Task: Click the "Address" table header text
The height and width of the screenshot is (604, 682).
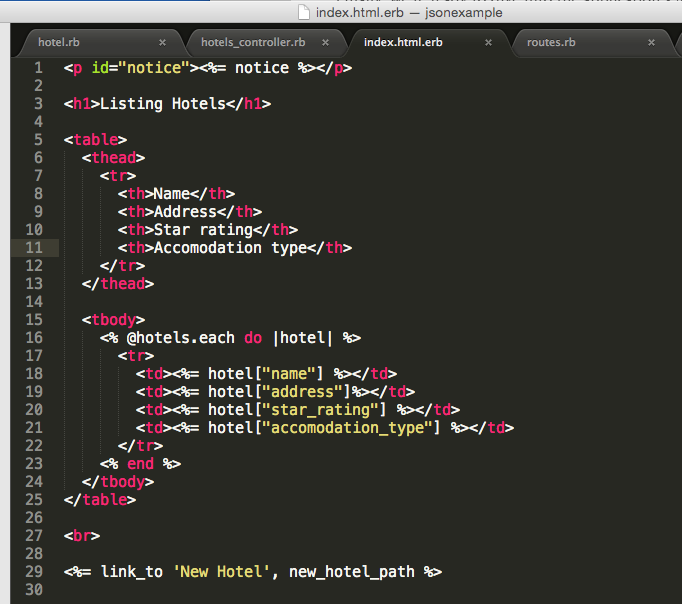Action: (185, 212)
